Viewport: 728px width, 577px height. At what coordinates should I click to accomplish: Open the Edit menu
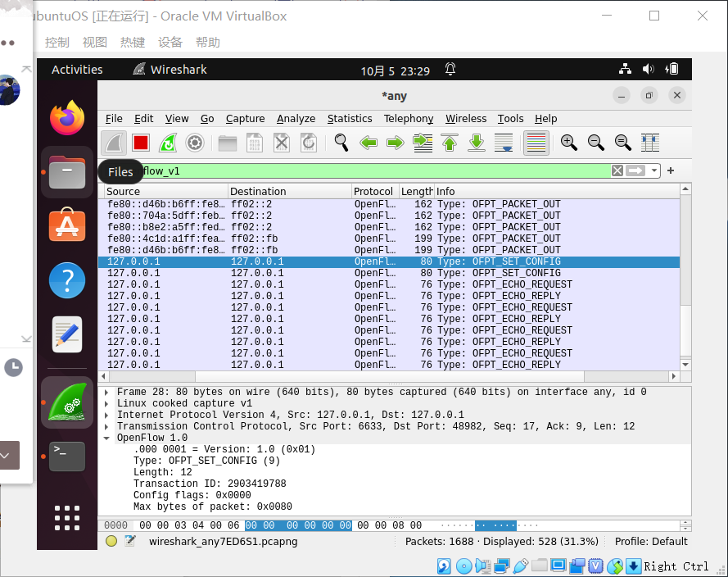point(143,119)
